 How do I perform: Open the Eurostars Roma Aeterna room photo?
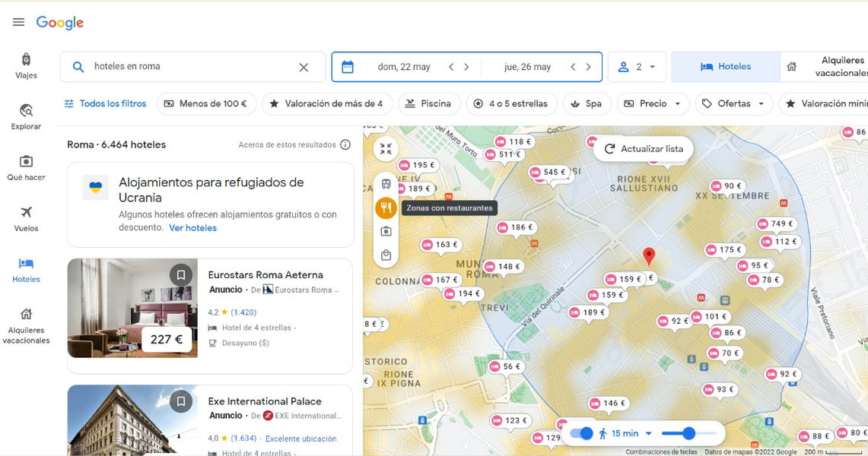click(132, 308)
